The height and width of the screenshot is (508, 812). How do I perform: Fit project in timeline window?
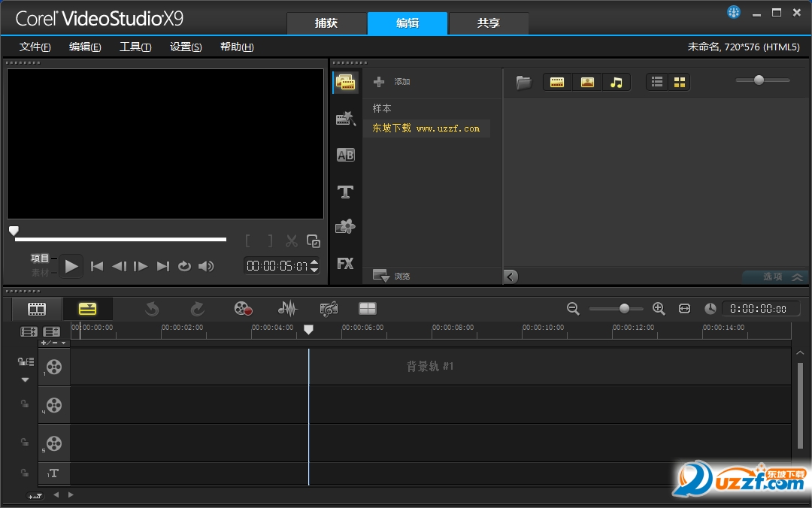point(685,309)
